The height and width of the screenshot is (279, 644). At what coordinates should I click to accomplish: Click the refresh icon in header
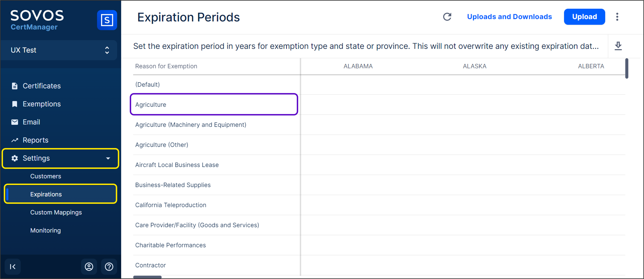point(447,17)
